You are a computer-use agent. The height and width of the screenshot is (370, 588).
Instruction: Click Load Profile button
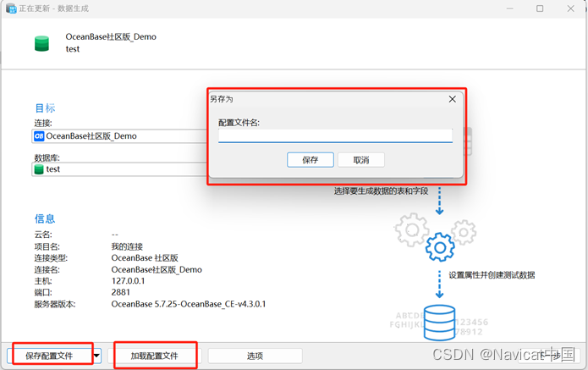coord(155,356)
